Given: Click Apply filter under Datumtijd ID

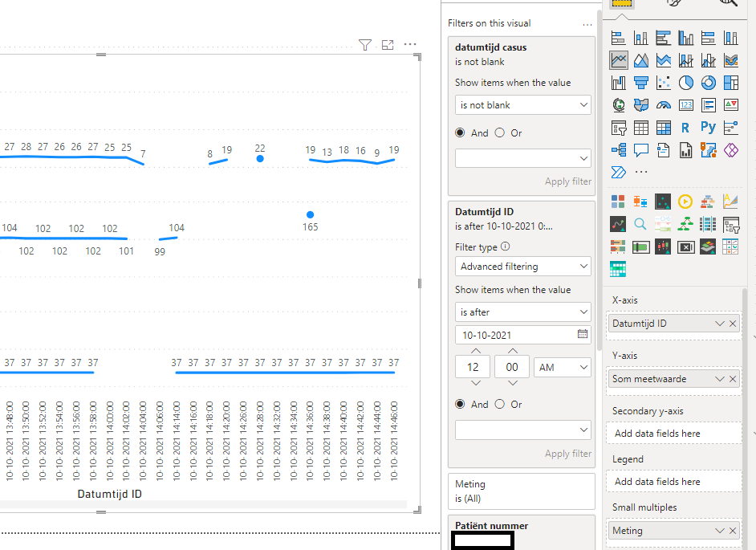Looking at the screenshot, I should 567,454.
